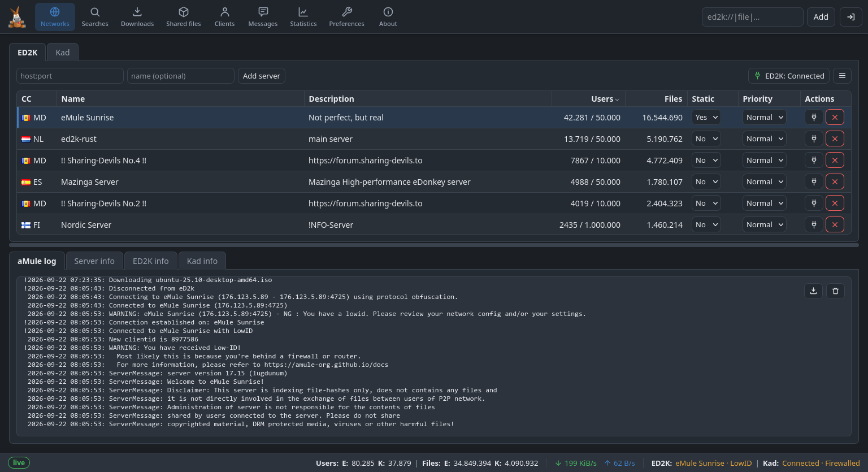Select the Nordic Server row name
The image size is (868, 472).
click(86, 225)
